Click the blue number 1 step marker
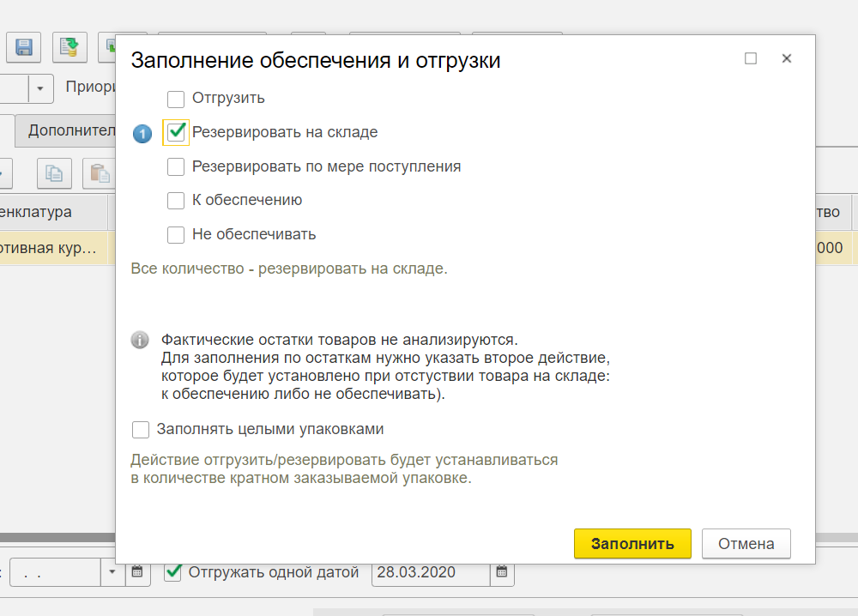 (x=142, y=134)
